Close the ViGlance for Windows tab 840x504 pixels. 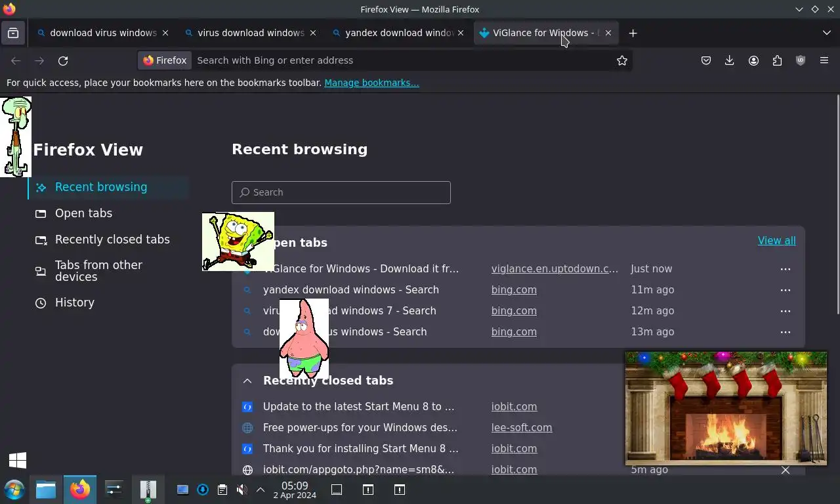(x=608, y=33)
